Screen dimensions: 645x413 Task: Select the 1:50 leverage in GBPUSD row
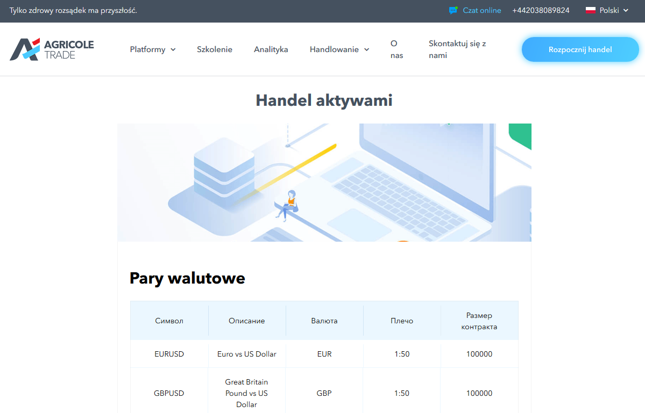402,393
